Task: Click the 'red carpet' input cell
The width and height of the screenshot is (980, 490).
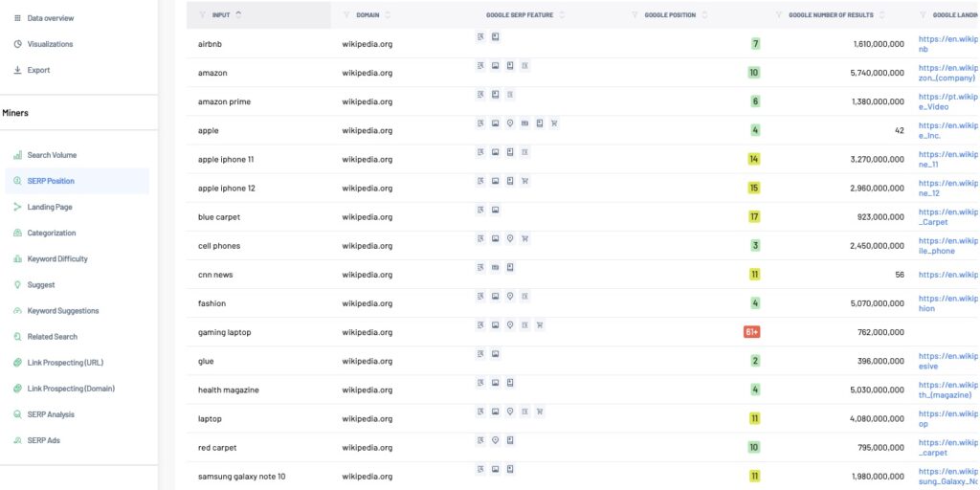Action: (217, 448)
